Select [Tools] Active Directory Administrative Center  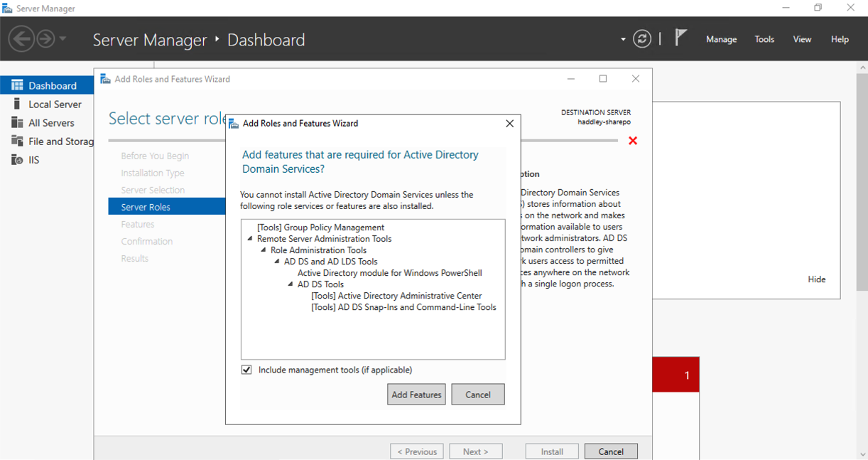click(396, 296)
